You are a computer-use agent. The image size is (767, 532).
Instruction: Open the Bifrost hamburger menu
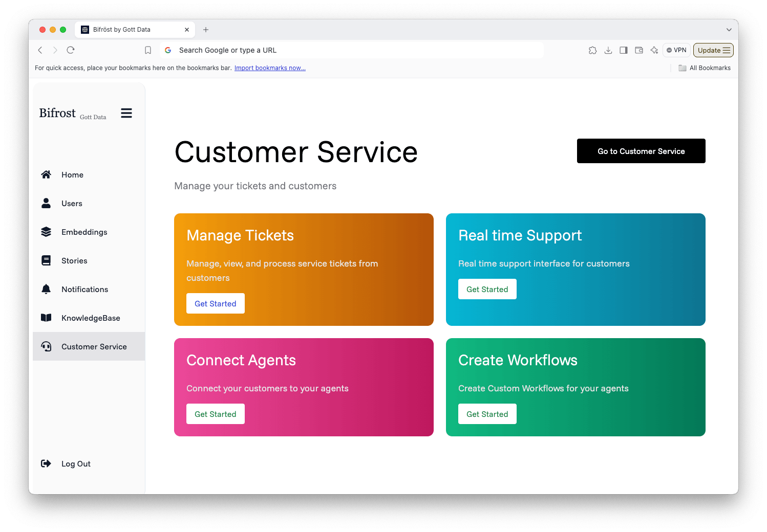(x=126, y=113)
